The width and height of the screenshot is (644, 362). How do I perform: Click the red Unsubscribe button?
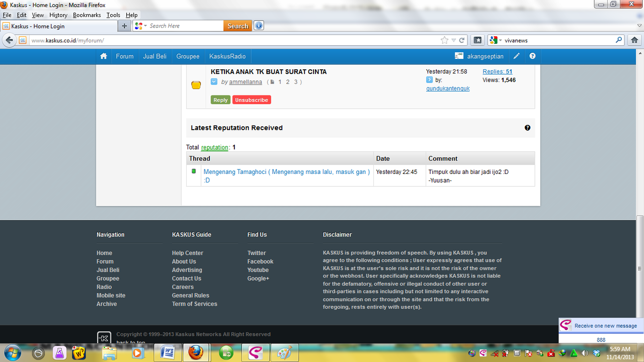252,100
